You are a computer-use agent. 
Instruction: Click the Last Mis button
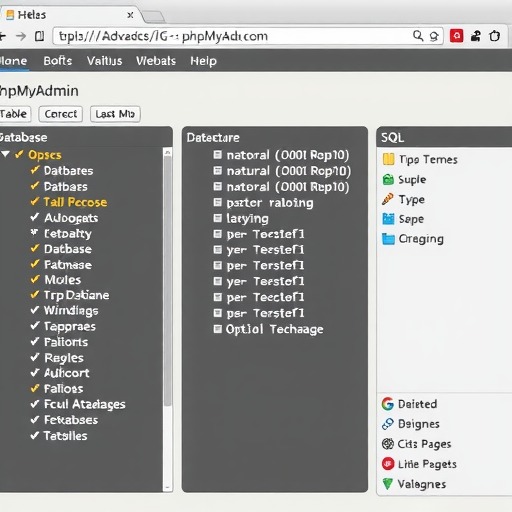click(115, 114)
